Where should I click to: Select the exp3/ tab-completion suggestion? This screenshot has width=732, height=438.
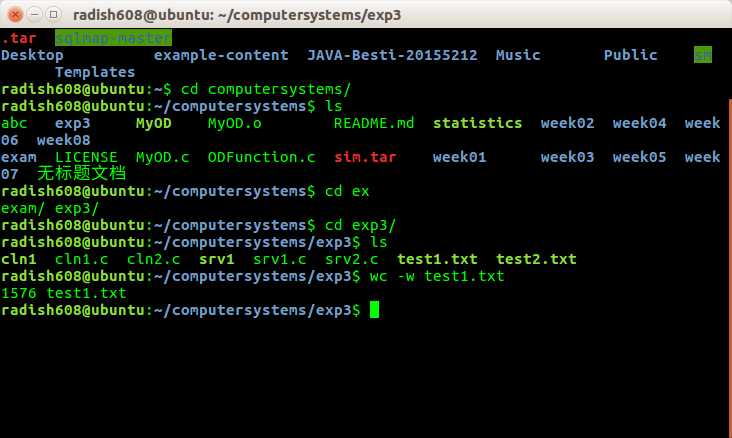tap(77, 208)
